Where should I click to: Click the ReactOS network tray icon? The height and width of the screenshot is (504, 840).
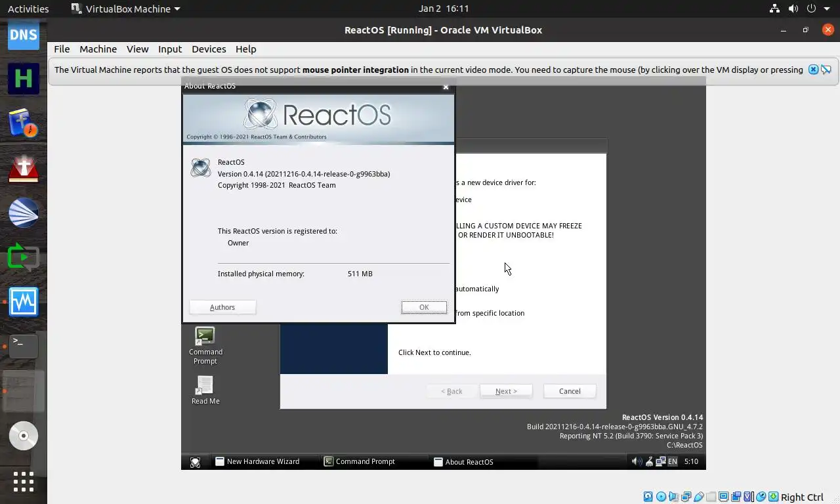click(660, 461)
